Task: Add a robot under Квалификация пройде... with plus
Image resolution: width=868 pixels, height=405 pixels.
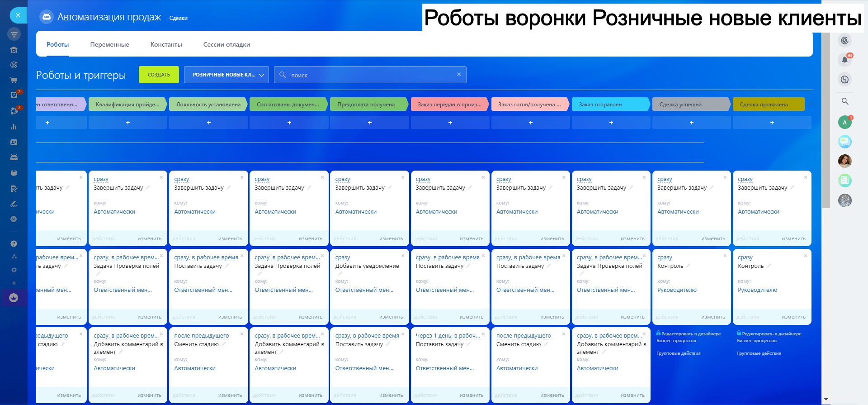Action: [x=128, y=123]
